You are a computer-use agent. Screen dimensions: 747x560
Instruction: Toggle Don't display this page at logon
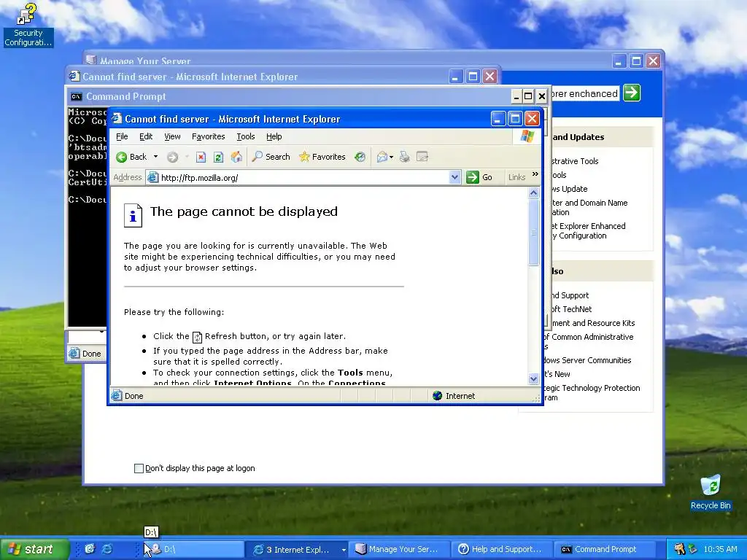click(x=139, y=468)
